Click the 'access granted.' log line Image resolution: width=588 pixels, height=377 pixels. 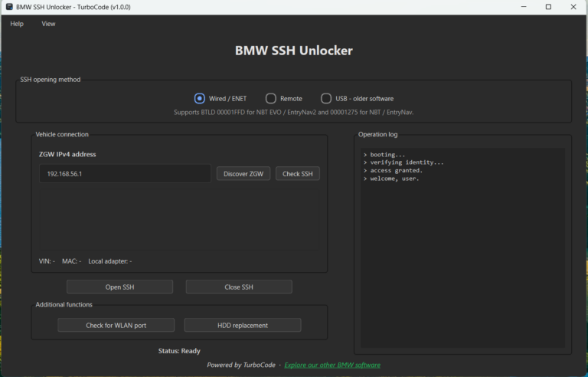click(393, 170)
